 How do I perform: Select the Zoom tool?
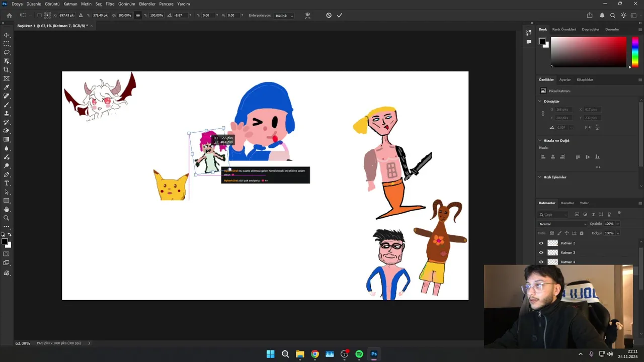tap(7, 218)
